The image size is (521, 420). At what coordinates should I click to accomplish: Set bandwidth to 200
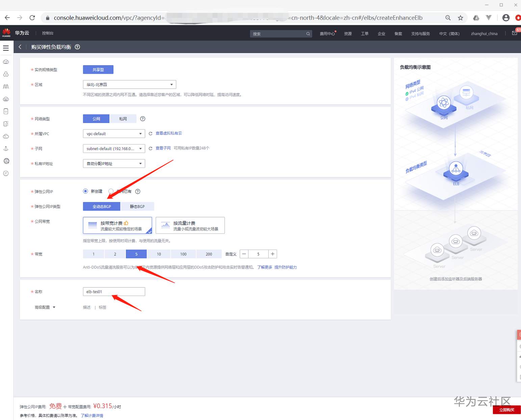tap(209, 254)
